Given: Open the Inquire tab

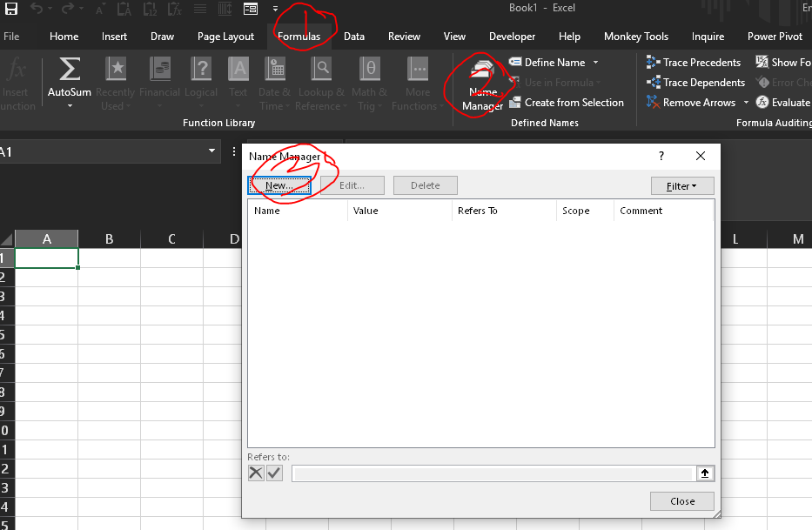Looking at the screenshot, I should pyautogui.click(x=708, y=37).
